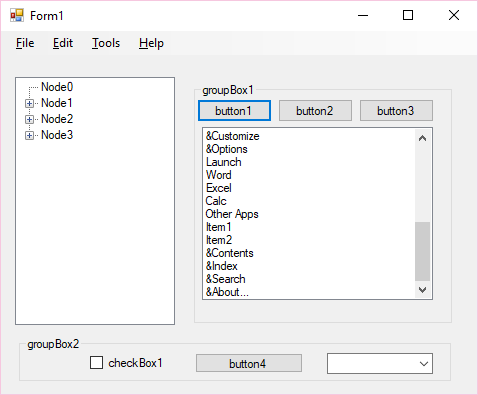Image resolution: width=478 pixels, height=395 pixels.
Task: Click the list box scroll up arrow
Action: point(422,138)
